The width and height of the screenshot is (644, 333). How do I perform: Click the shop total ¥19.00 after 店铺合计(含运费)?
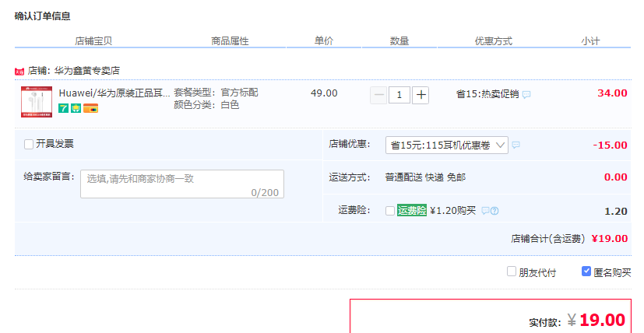[610, 239]
